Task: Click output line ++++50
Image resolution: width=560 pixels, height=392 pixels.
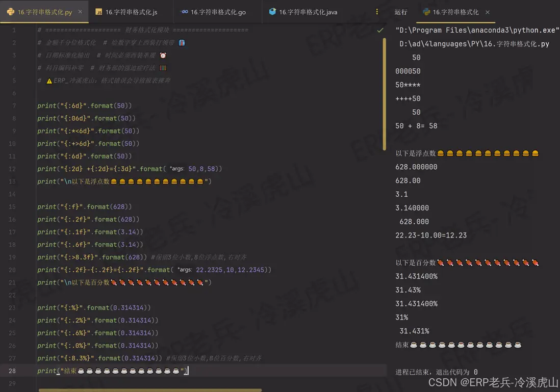Action: click(408, 98)
